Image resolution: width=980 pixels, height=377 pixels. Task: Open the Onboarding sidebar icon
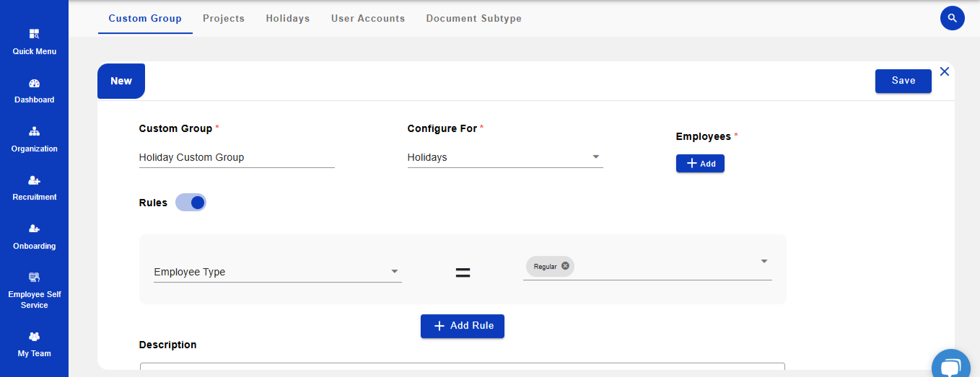pyautogui.click(x=34, y=229)
